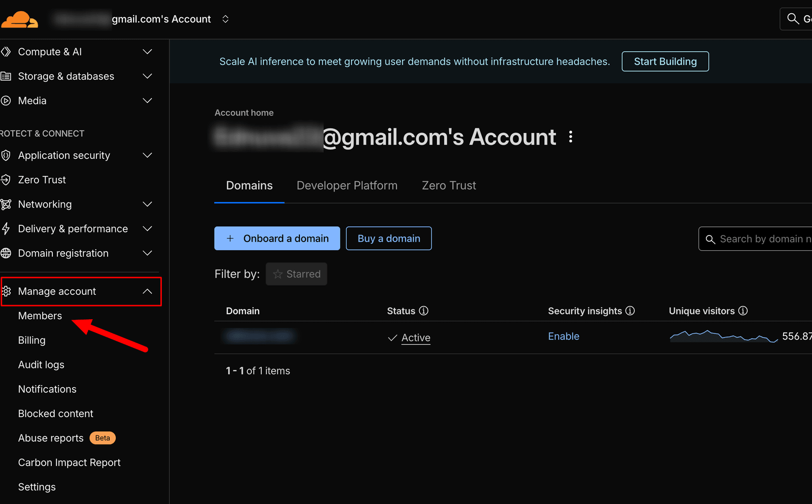Open Carbon Impact Report

click(x=70, y=462)
